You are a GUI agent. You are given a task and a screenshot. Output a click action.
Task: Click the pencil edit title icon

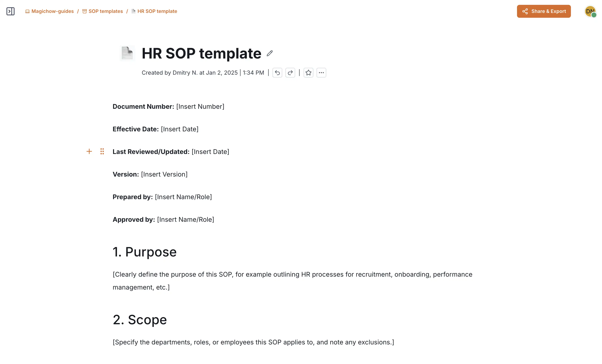click(270, 53)
